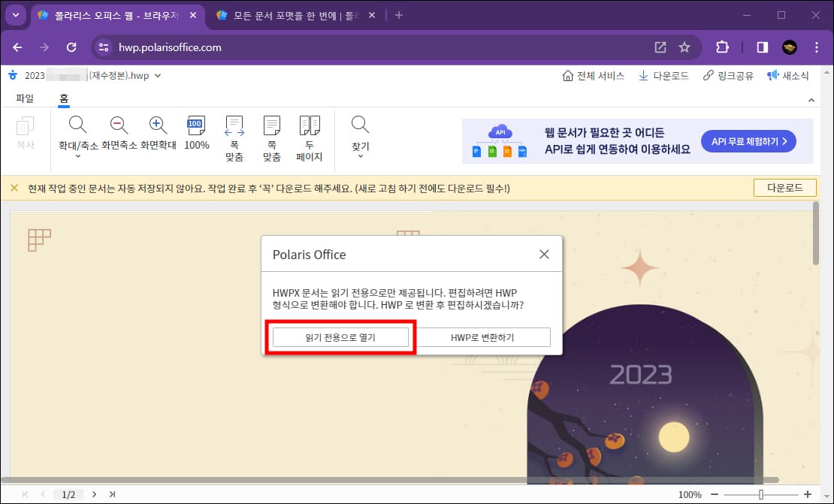Switch to the 파일 menu tab
The width and height of the screenshot is (834, 504).
24,98
